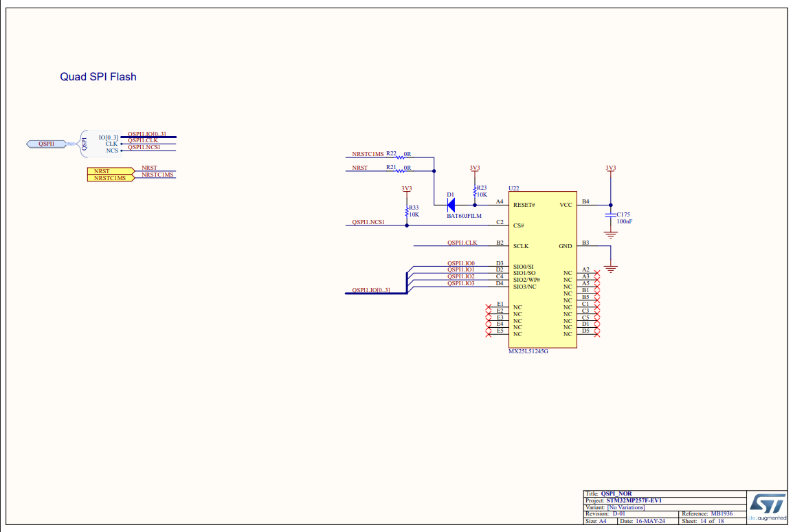This screenshot has width=793, height=532.
Task: Click the QSPI1.IO1 net label
Action: (x=460, y=270)
